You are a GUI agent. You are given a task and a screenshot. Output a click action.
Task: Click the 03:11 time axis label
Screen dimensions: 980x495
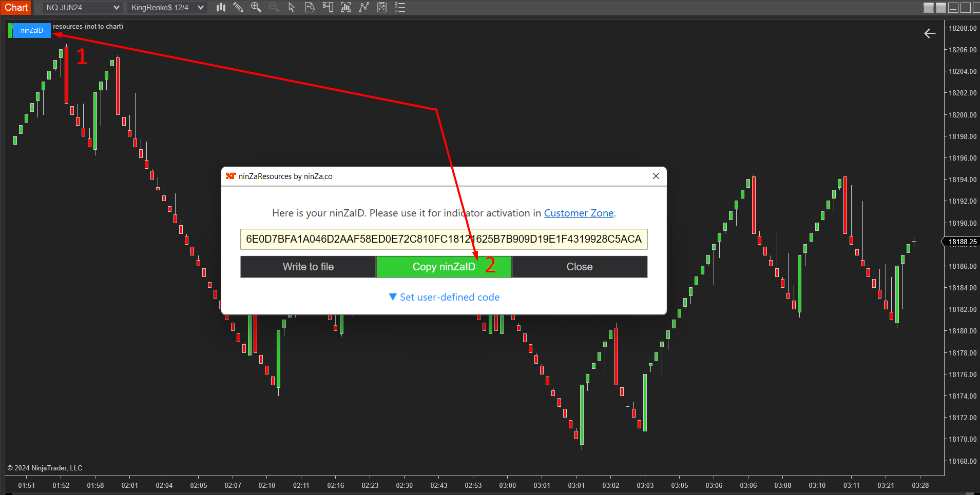(x=852, y=485)
